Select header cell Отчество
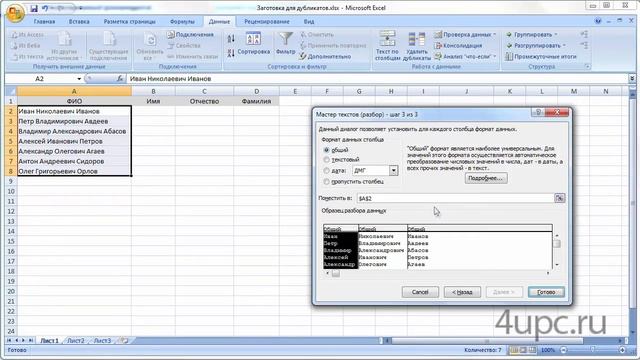640x360 pixels. (204, 101)
